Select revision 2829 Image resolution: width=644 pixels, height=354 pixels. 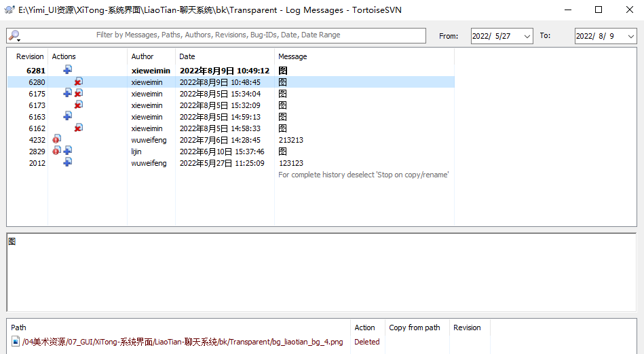[x=231, y=152]
